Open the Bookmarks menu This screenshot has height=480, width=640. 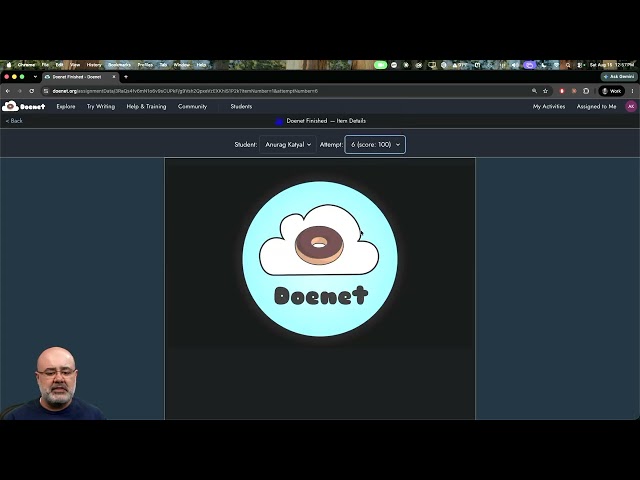pyautogui.click(x=119, y=65)
